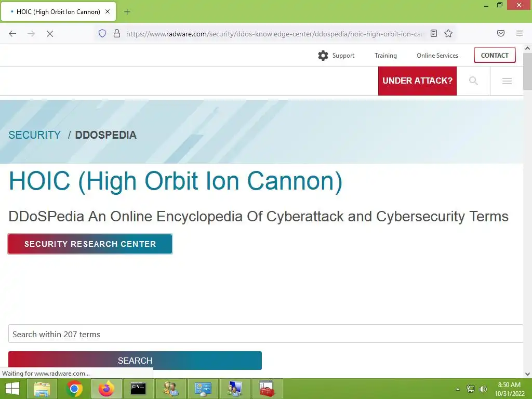
Task: Click the scrollbar up arrow
Action: [527, 48]
